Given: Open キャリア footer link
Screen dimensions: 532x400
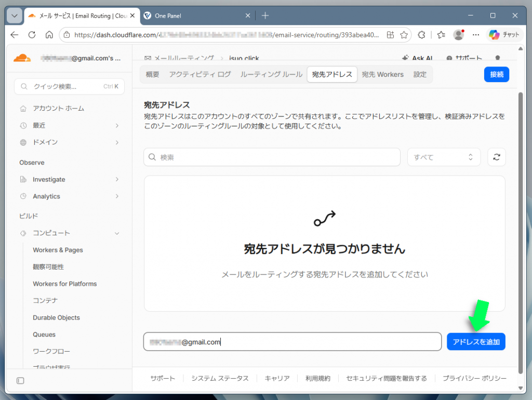Looking at the screenshot, I should [x=277, y=378].
